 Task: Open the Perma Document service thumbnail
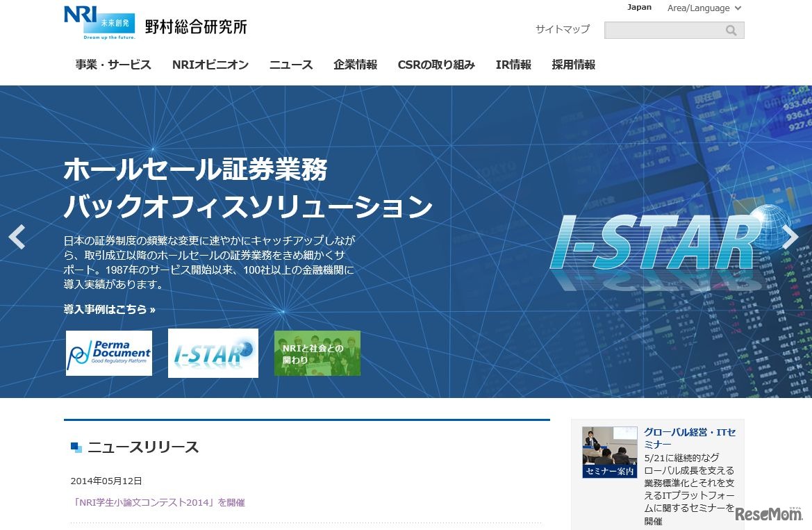click(x=109, y=352)
